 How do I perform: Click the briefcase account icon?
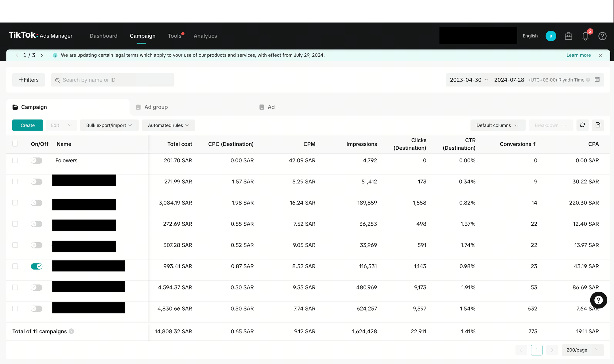pyautogui.click(x=568, y=36)
